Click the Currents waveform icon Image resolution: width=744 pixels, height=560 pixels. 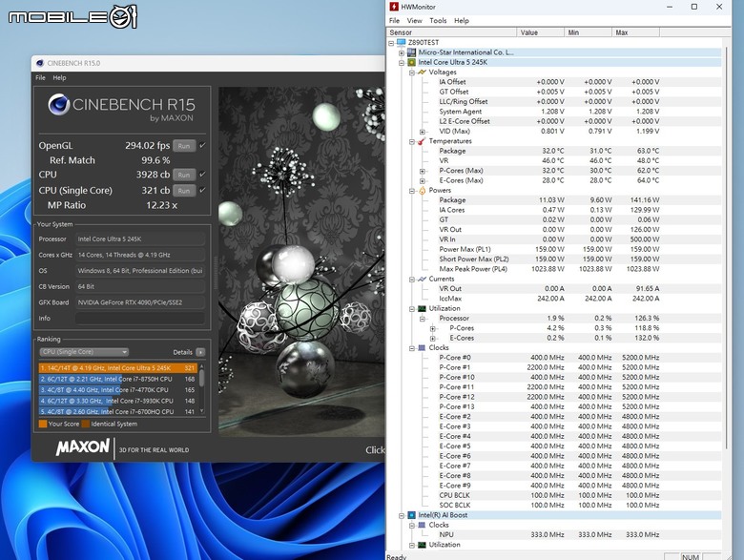tap(422, 279)
